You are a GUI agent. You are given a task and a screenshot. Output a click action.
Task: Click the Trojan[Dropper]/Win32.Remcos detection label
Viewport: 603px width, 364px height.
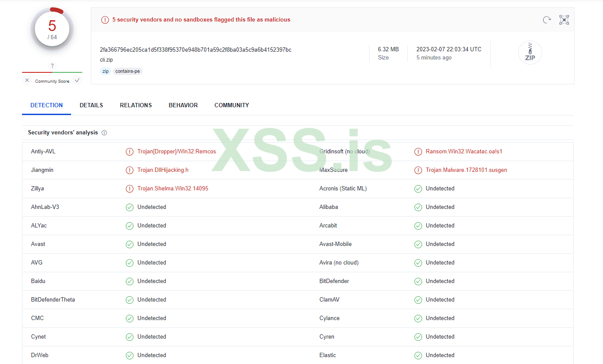(x=177, y=152)
